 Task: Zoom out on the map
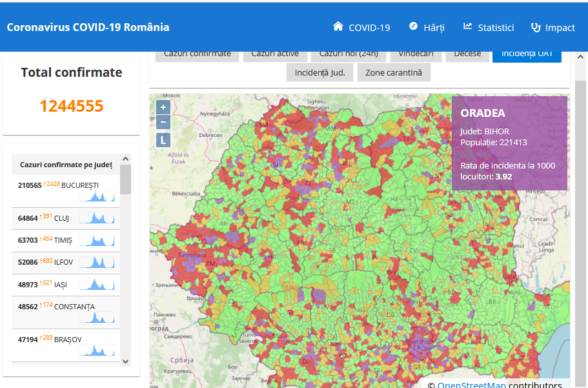click(163, 122)
